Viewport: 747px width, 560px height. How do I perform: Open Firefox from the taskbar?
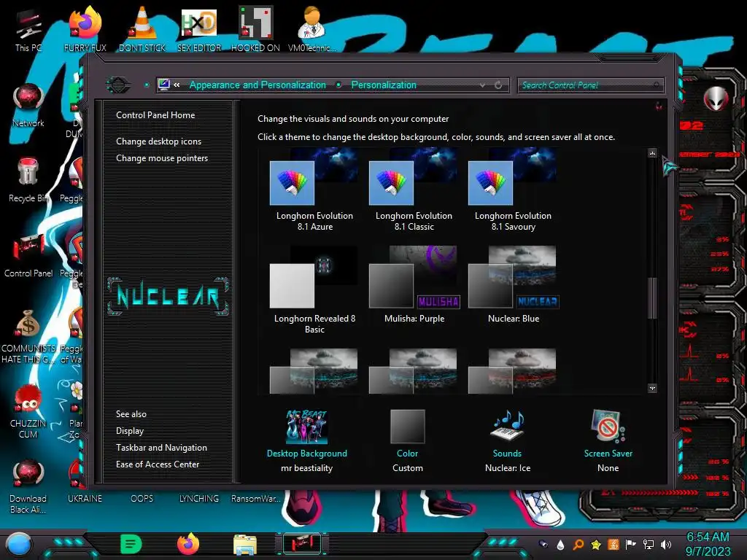pos(188,544)
